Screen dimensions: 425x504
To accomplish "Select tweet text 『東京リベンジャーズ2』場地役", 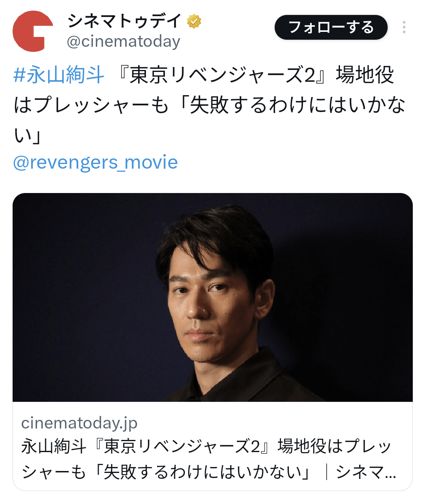I will click(256, 75).
